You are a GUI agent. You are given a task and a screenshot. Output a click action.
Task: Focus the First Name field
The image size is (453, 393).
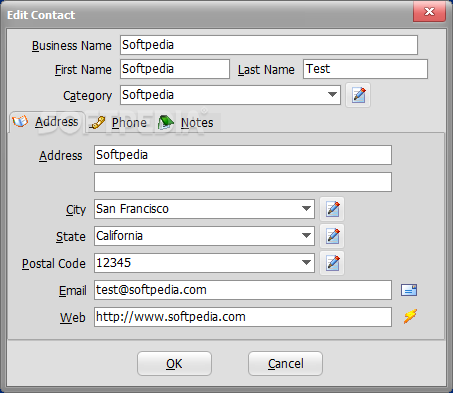(x=175, y=69)
